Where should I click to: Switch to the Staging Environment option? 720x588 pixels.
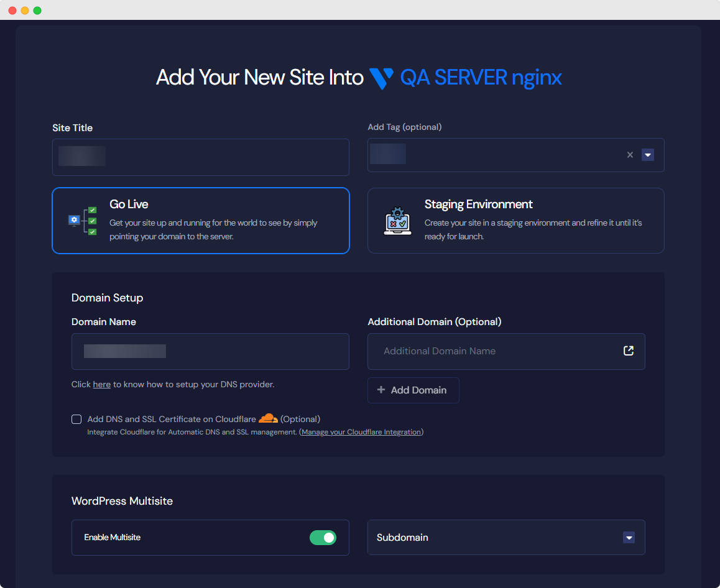click(x=516, y=221)
